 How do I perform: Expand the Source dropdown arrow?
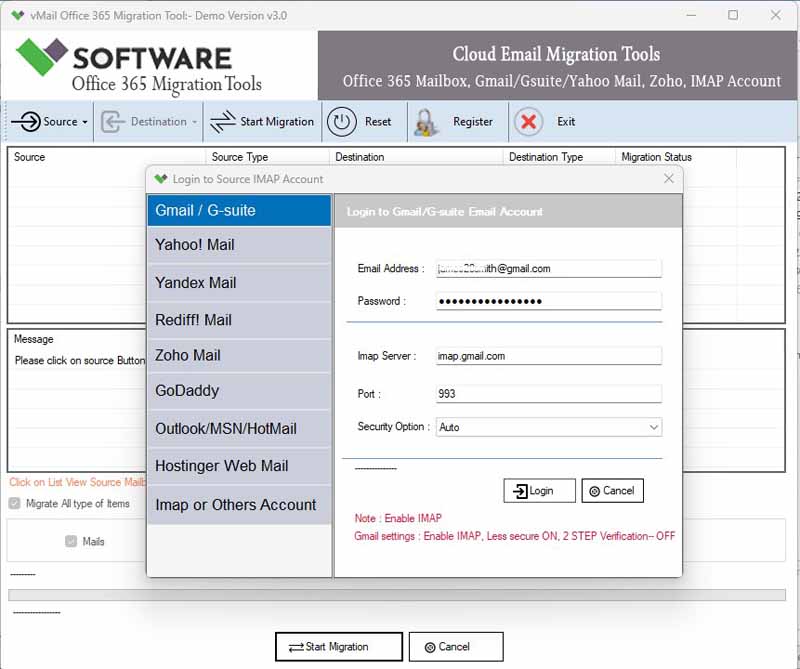85,122
